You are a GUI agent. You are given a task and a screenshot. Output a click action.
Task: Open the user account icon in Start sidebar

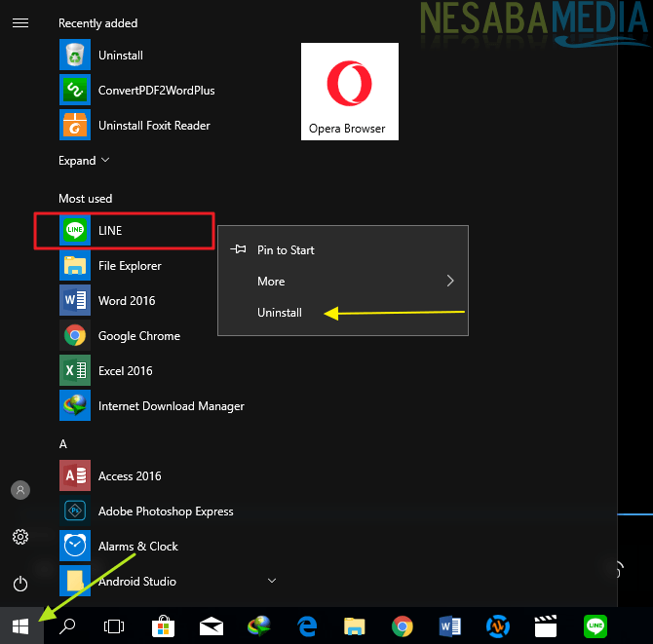pos(20,490)
